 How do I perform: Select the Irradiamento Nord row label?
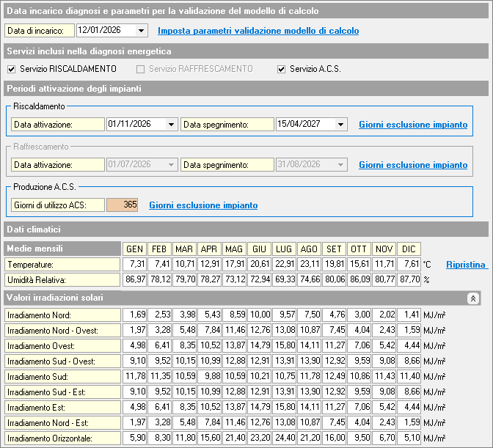pyautogui.click(x=62, y=315)
